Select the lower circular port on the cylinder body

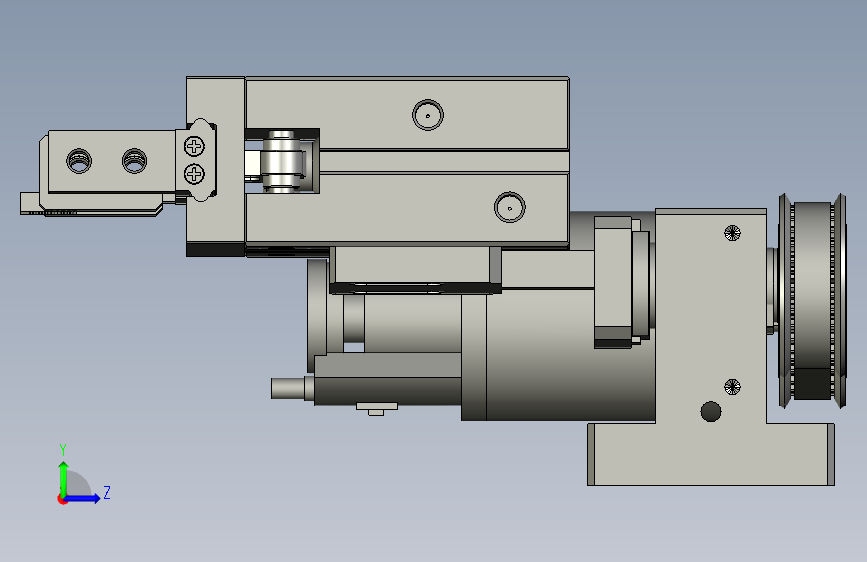click(510, 207)
